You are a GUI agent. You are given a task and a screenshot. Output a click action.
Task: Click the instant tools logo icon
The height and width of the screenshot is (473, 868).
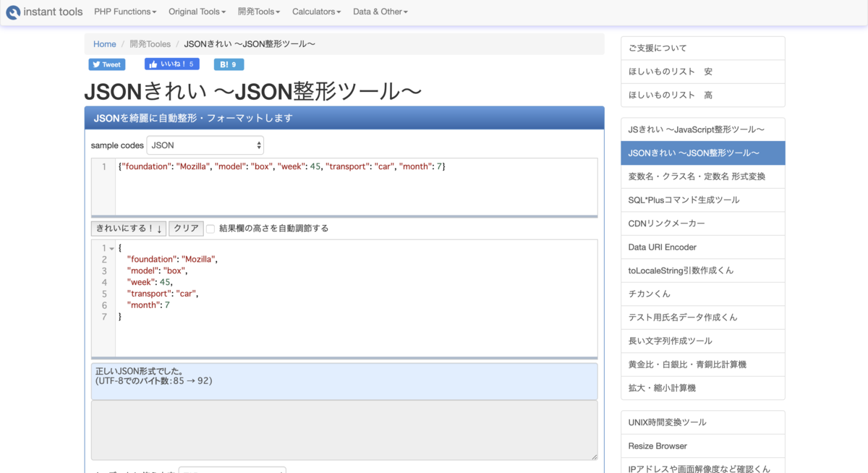12,12
